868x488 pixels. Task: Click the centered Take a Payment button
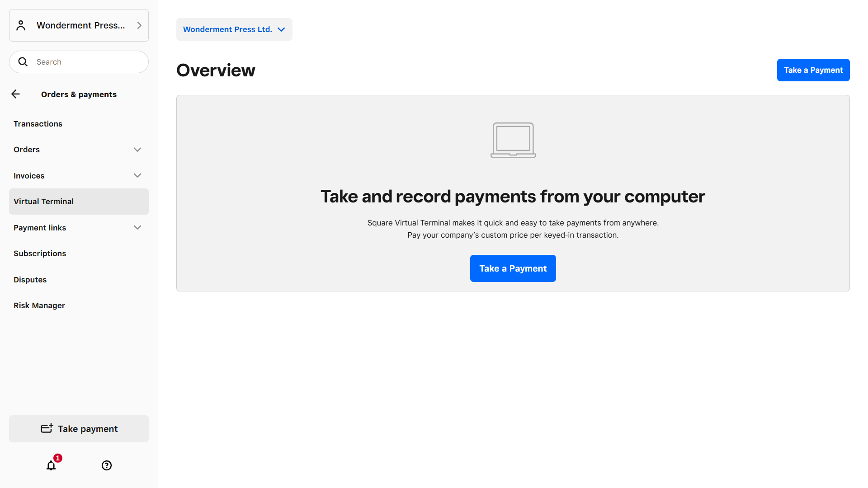513,268
